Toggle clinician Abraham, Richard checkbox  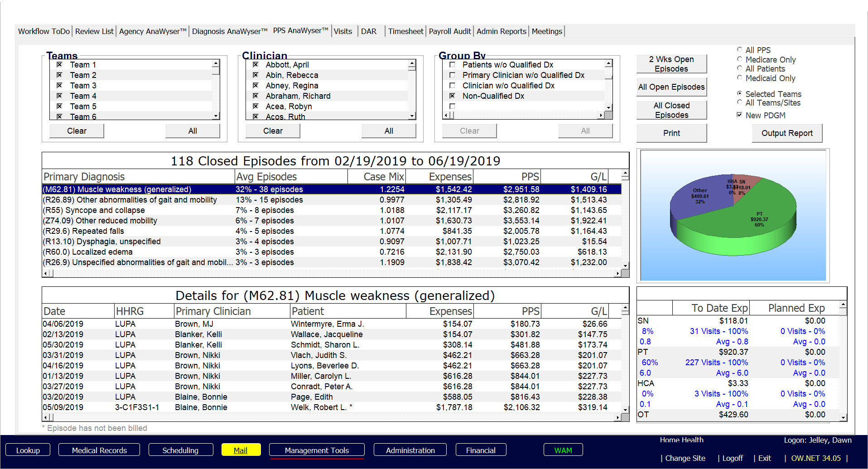pyautogui.click(x=256, y=96)
